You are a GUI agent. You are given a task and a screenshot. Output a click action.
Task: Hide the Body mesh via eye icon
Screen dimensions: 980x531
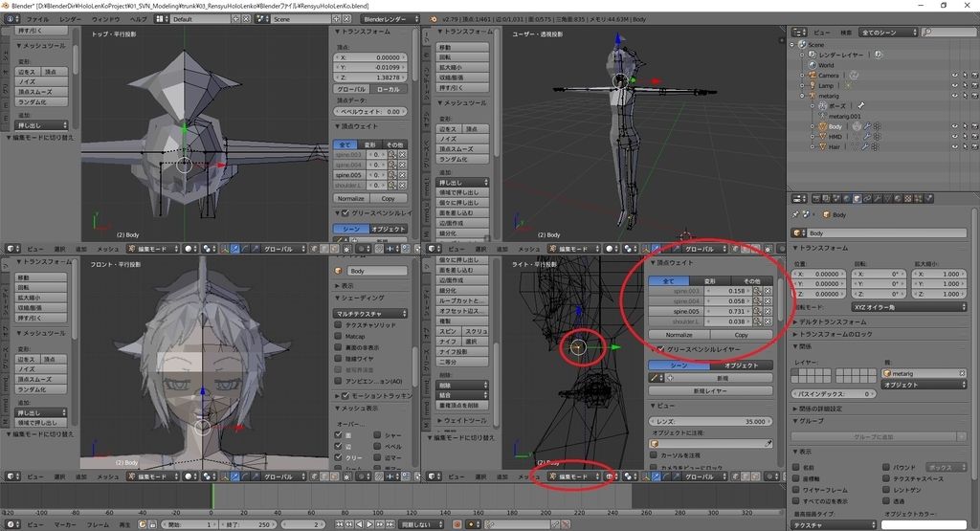(954, 127)
